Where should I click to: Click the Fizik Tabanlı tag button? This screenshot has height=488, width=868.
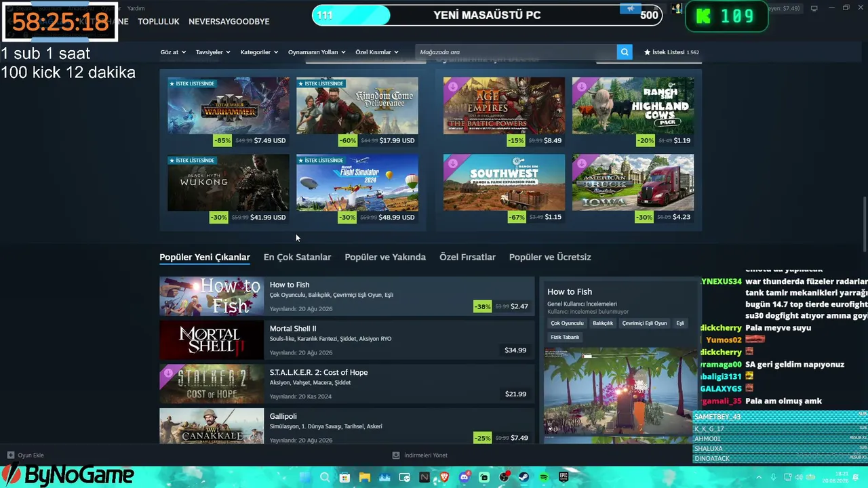[x=565, y=337]
